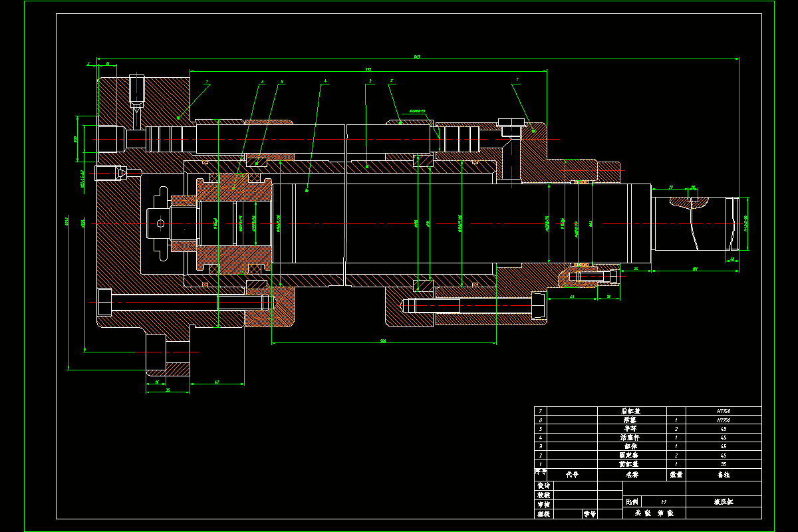This screenshot has height=532, width=798.
Task: Click the HT150 material note in row 7
Action: (724, 412)
